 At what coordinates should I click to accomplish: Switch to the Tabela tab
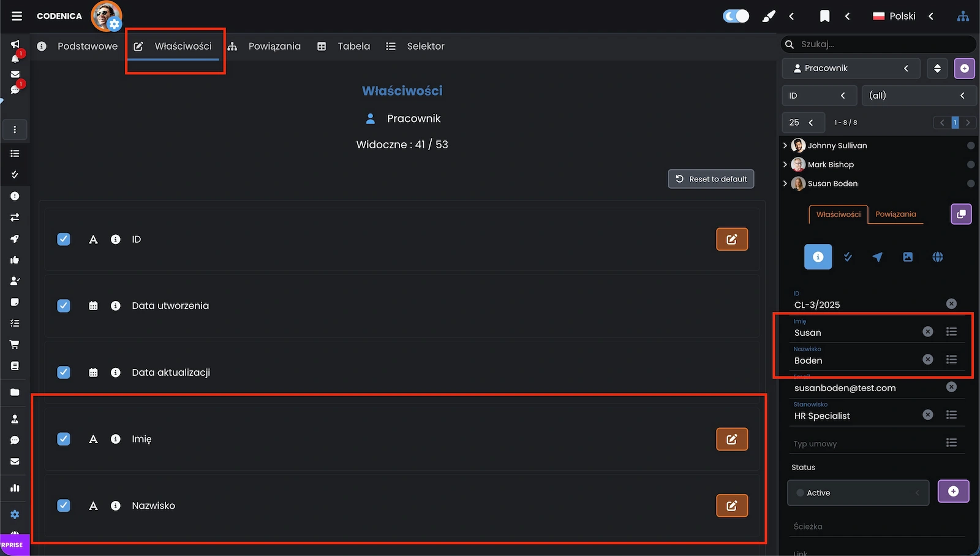[344, 46]
